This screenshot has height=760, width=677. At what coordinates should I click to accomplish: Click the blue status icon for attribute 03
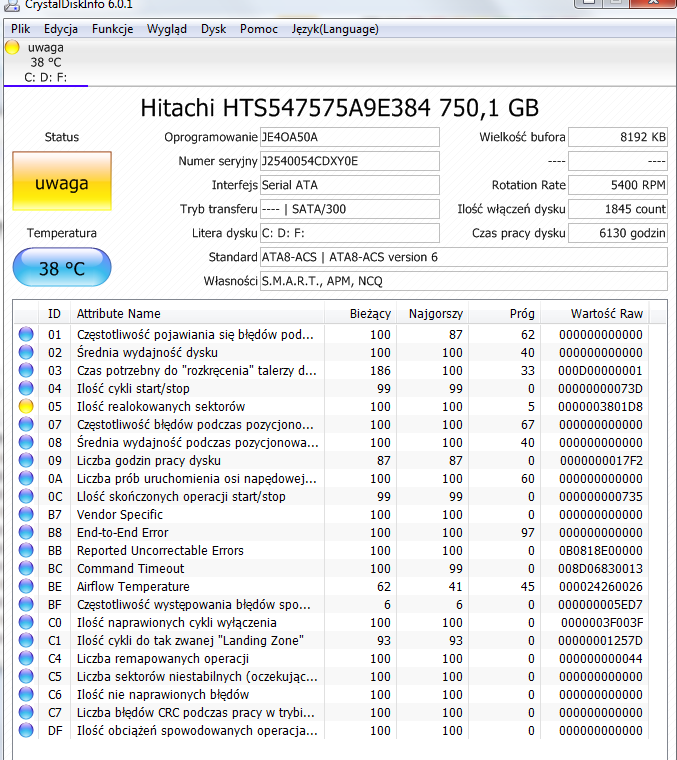click(x=26, y=370)
